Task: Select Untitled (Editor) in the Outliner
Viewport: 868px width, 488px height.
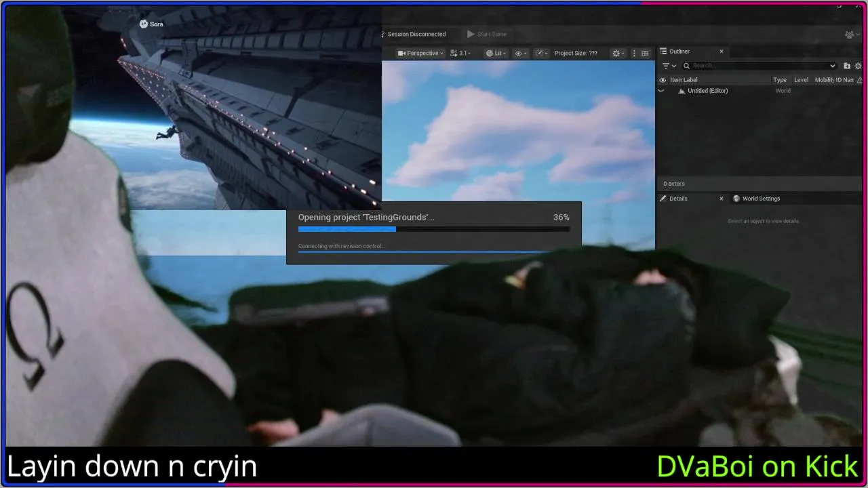Action: [708, 91]
